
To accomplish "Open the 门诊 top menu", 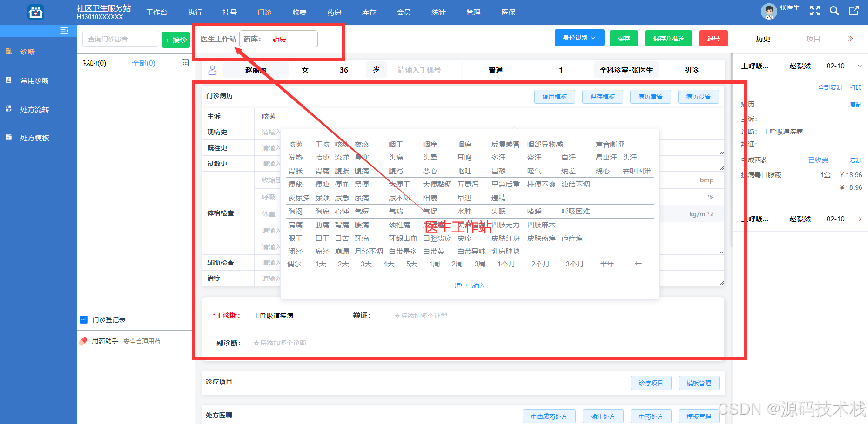I will tap(264, 13).
